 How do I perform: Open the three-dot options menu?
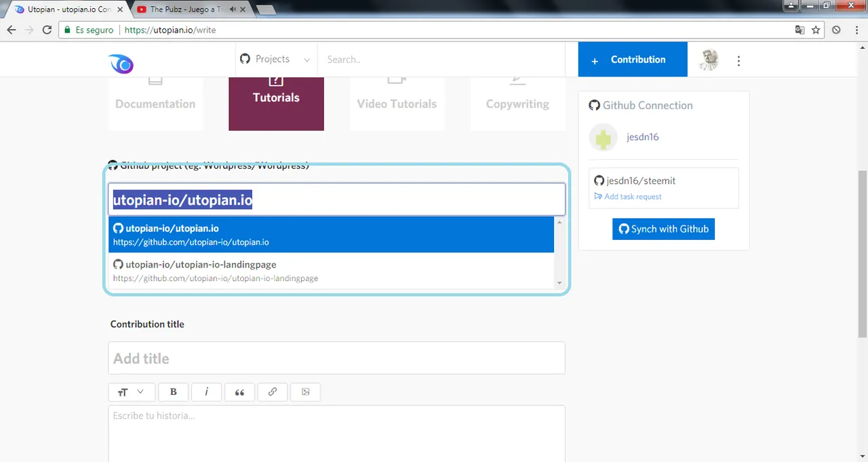[x=738, y=60]
